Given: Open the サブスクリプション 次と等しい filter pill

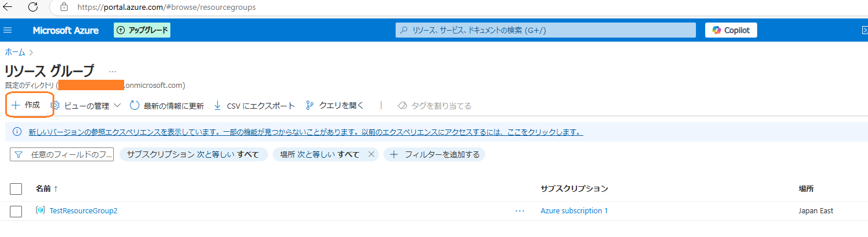Looking at the screenshot, I should coord(193,154).
